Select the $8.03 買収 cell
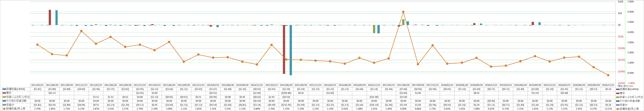 (476, 93)
